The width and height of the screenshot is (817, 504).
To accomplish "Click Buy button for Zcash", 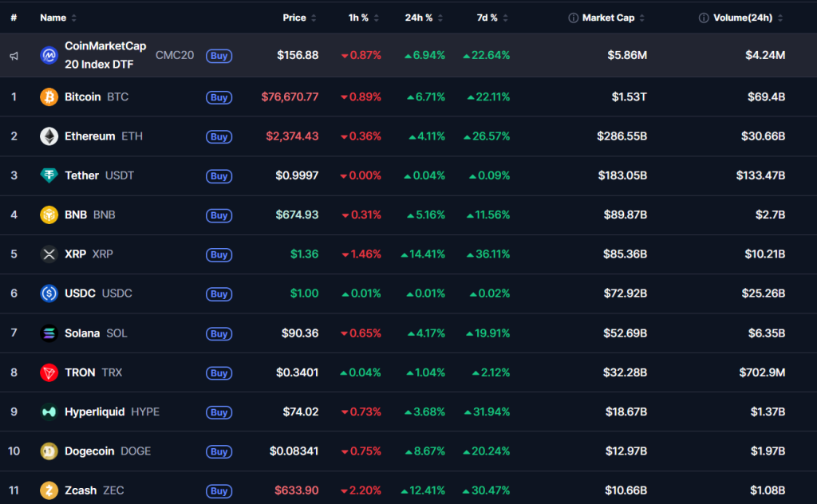I will tap(219, 491).
